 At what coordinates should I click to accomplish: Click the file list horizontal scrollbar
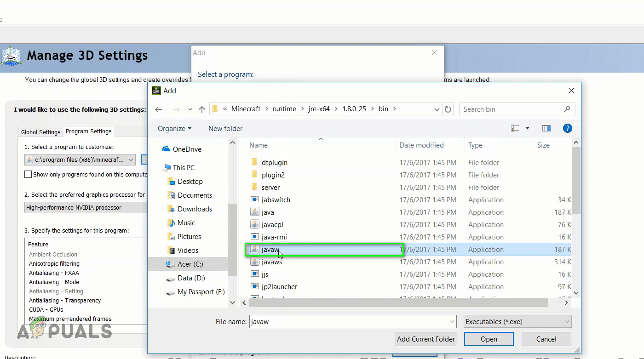[x=398, y=303]
